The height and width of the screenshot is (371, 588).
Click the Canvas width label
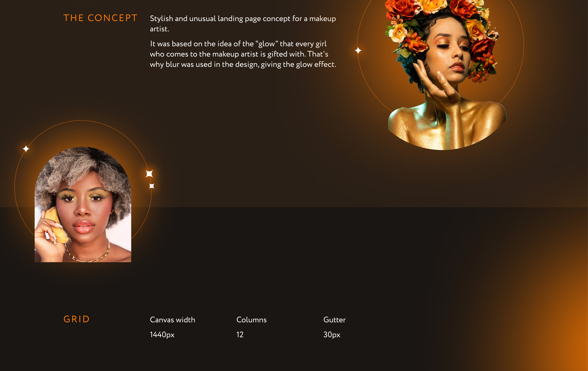pyautogui.click(x=172, y=320)
